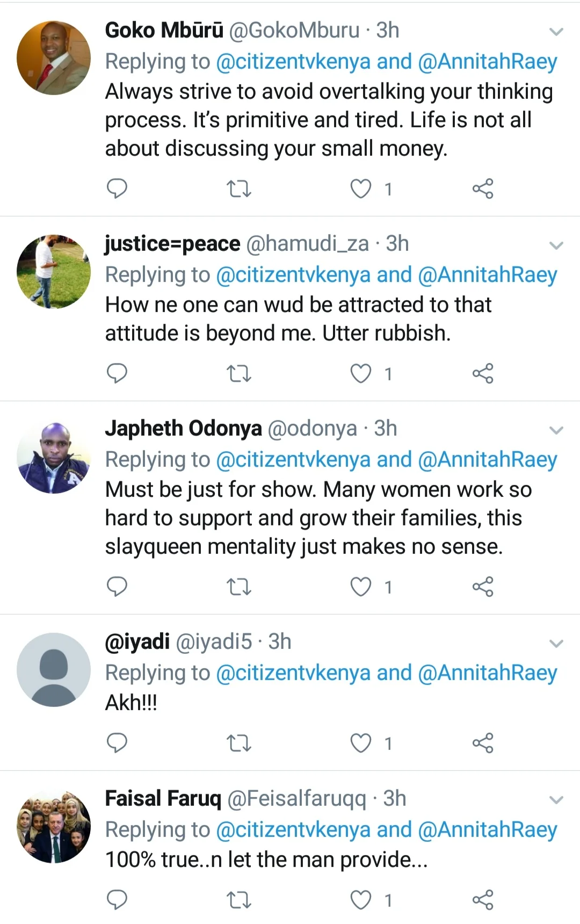Like the justice=peace tweet
Viewport: 580px width, 924px height.
(x=361, y=373)
